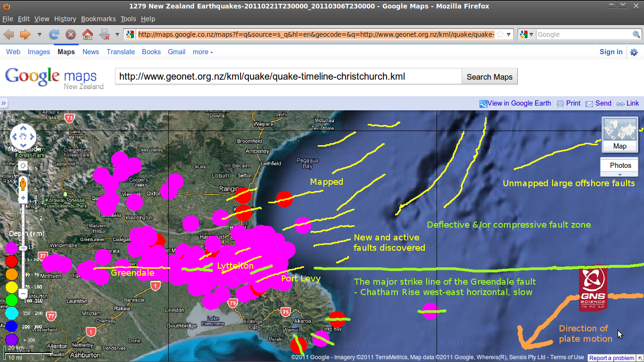Open Gmail from the Google bar
This screenshot has height=362, width=644.
tap(176, 52)
